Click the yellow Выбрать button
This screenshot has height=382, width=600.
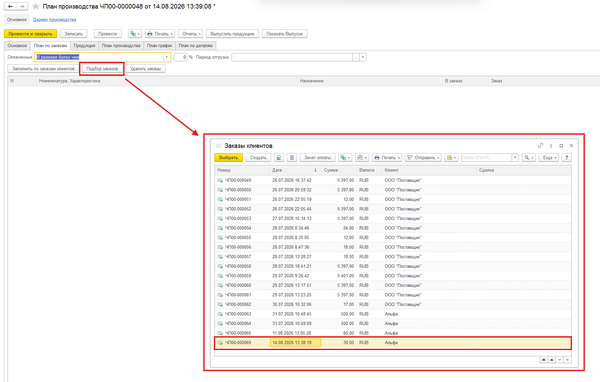pos(228,157)
